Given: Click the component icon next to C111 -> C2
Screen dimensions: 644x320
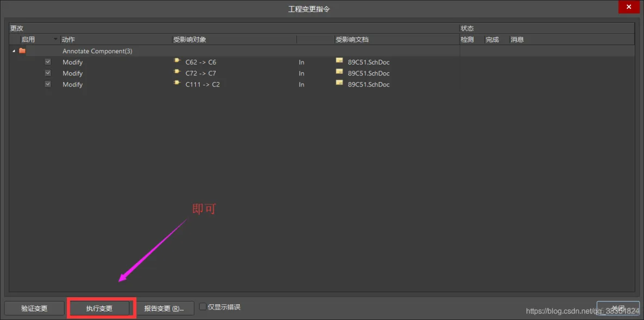Looking at the screenshot, I should point(177,83).
